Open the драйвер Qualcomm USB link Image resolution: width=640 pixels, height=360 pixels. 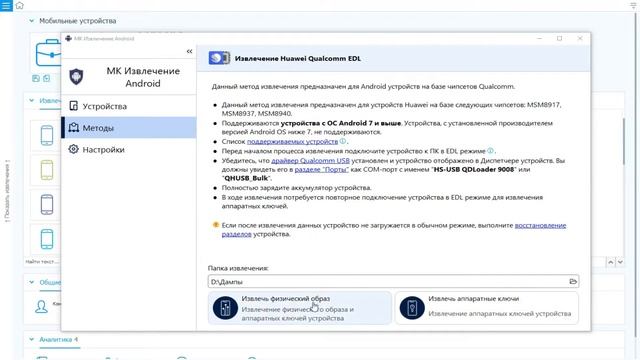tap(310, 160)
